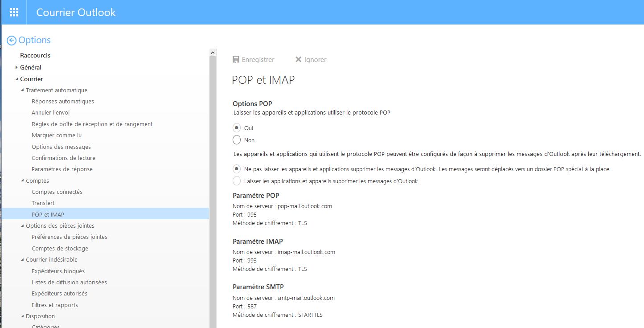Viewport: 644px width, 328px height.
Task: Open Réponses automatiques settings
Action: [x=63, y=101]
